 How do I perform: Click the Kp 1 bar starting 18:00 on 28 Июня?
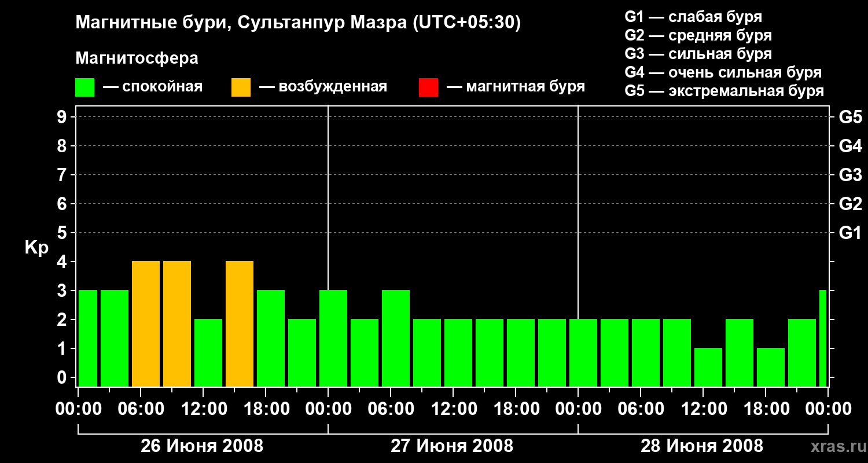[771, 368]
